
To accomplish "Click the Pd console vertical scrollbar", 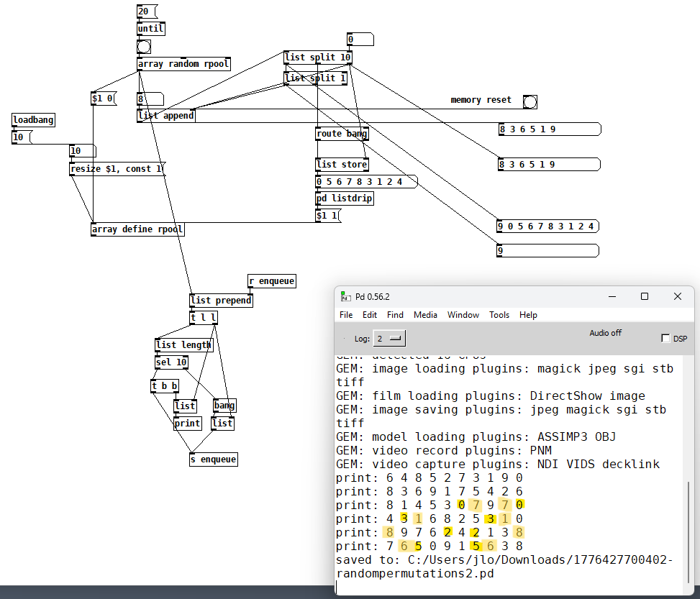I will click(689, 532).
